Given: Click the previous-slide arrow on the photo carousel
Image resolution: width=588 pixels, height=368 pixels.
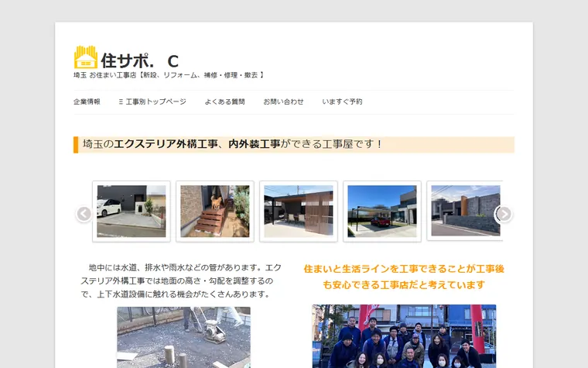Looking at the screenshot, I should 84,214.
